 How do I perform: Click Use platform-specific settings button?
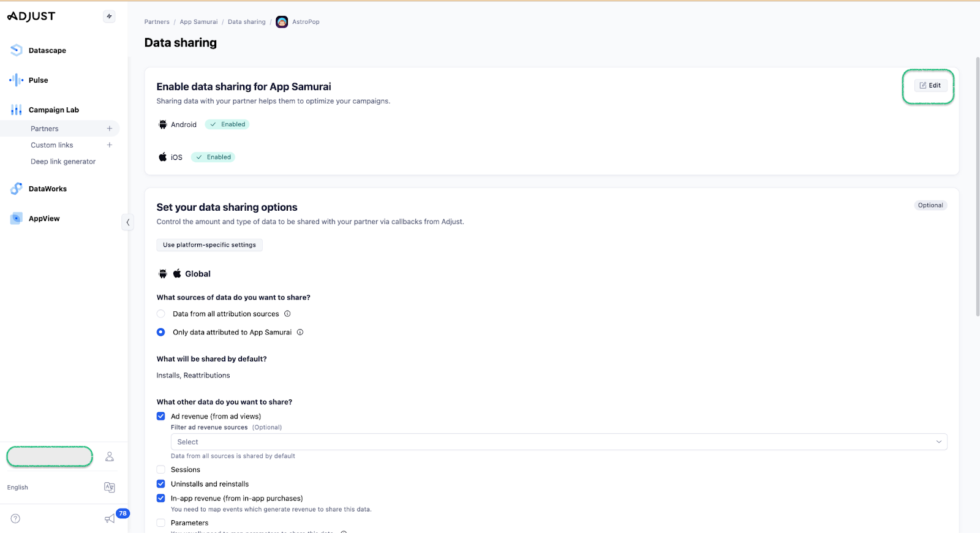click(x=209, y=245)
